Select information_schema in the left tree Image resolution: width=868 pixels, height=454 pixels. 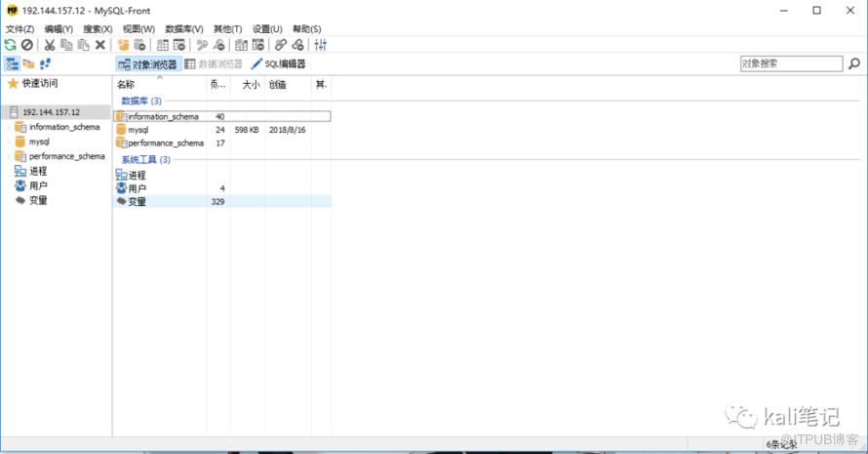pyautogui.click(x=64, y=127)
